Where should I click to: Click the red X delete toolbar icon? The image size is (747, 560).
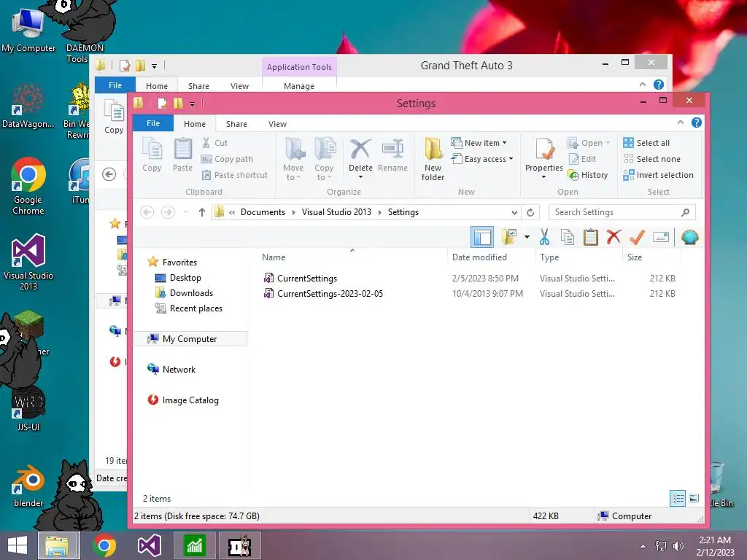coord(614,237)
